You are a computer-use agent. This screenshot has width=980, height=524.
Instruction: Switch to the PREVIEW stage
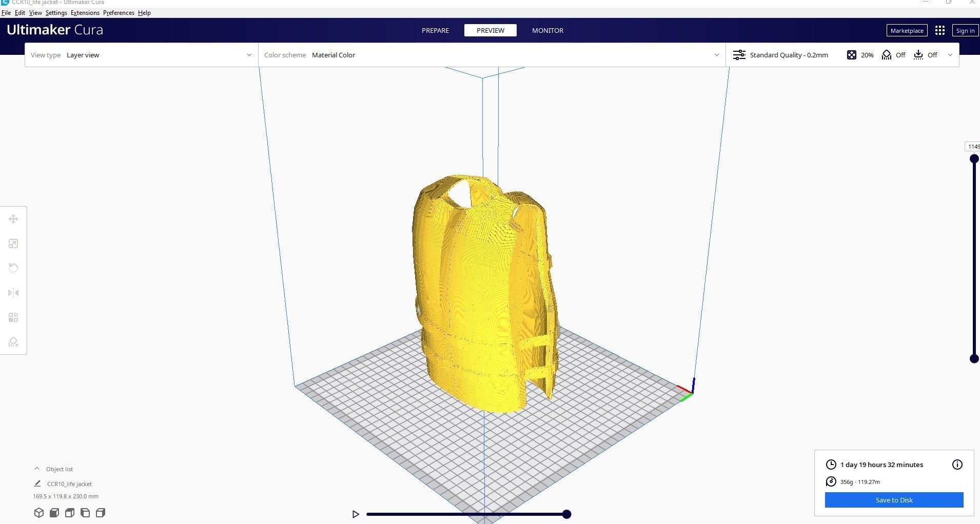(x=491, y=30)
